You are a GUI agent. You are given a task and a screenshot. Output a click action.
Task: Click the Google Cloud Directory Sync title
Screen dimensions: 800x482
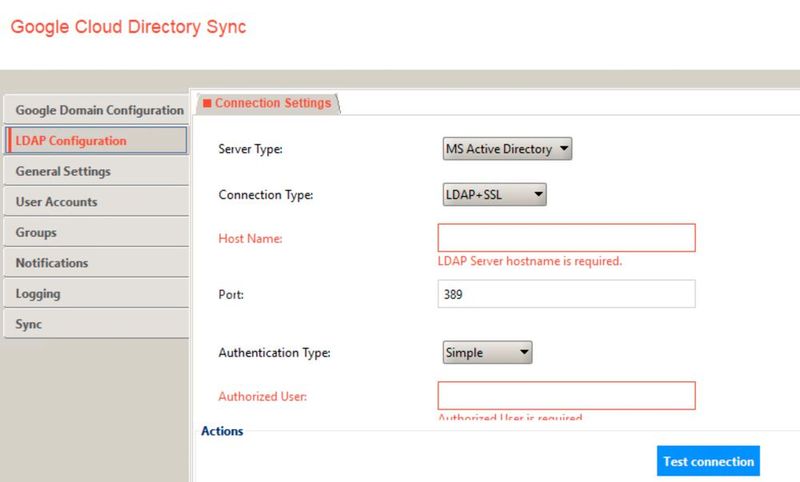point(129,27)
